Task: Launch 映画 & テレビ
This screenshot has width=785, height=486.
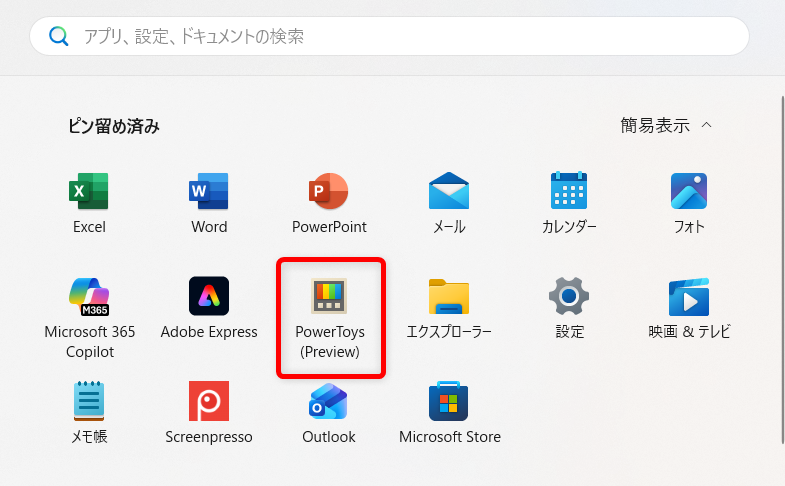Action: [x=689, y=308]
